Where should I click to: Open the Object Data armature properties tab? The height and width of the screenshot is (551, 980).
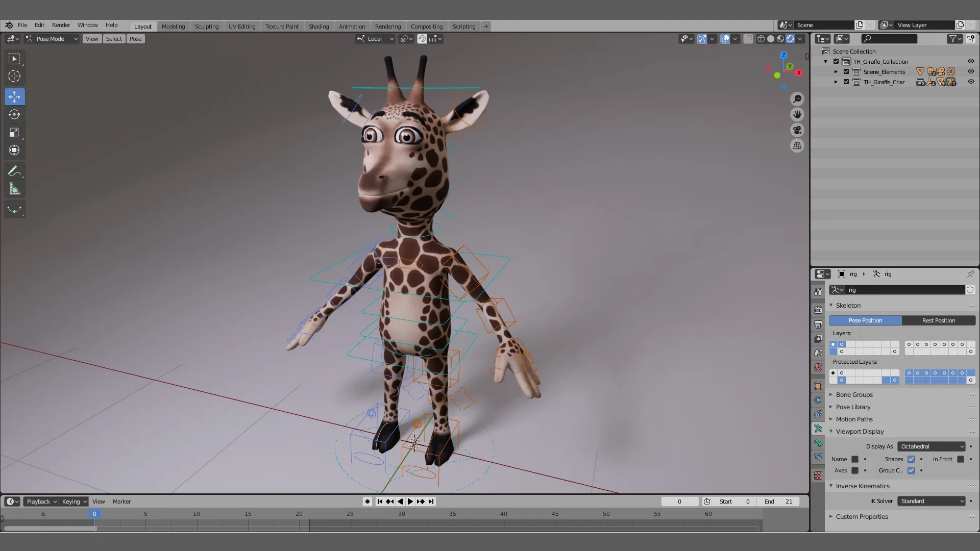818,429
